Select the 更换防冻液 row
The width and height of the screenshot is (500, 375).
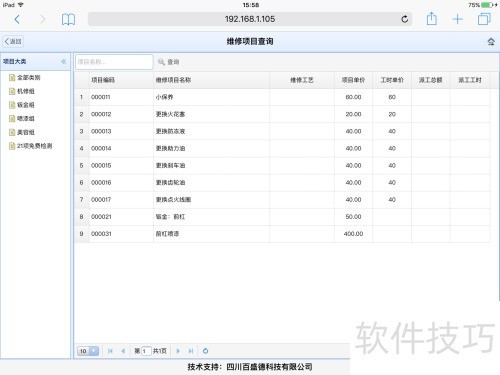(282, 131)
